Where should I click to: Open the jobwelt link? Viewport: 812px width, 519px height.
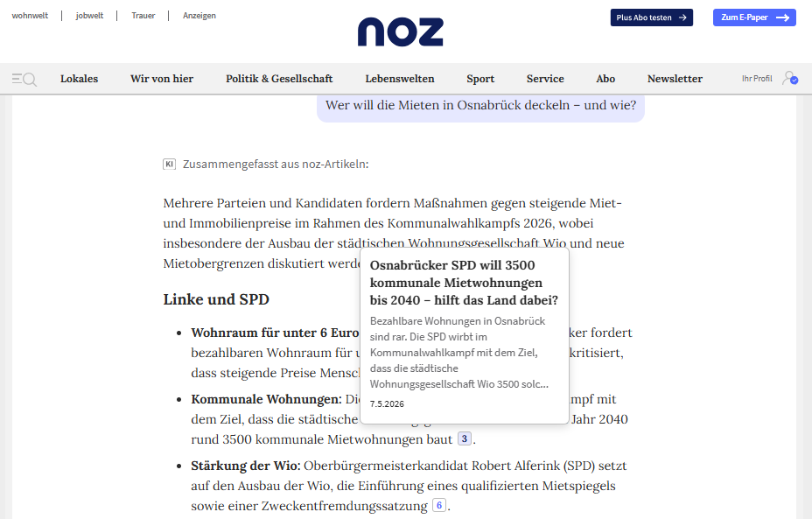(x=89, y=16)
